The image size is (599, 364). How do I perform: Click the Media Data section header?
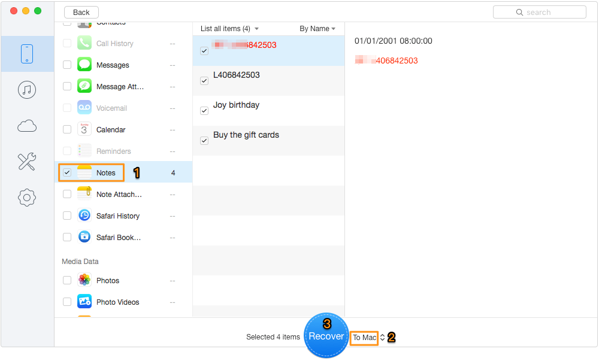point(80,261)
